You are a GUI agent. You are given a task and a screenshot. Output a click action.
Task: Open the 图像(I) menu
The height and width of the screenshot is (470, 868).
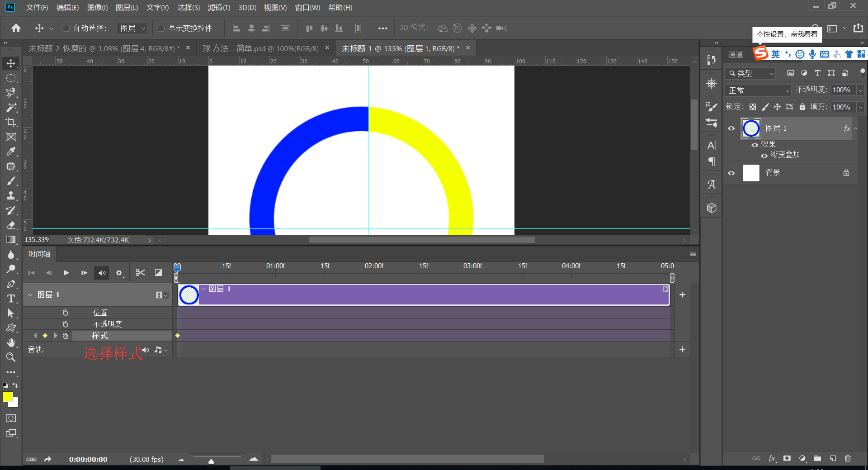pyautogui.click(x=97, y=7)
